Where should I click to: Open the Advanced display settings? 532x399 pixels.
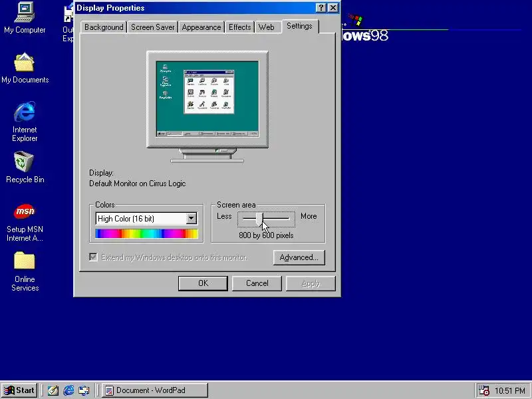[x=299, y=257]
